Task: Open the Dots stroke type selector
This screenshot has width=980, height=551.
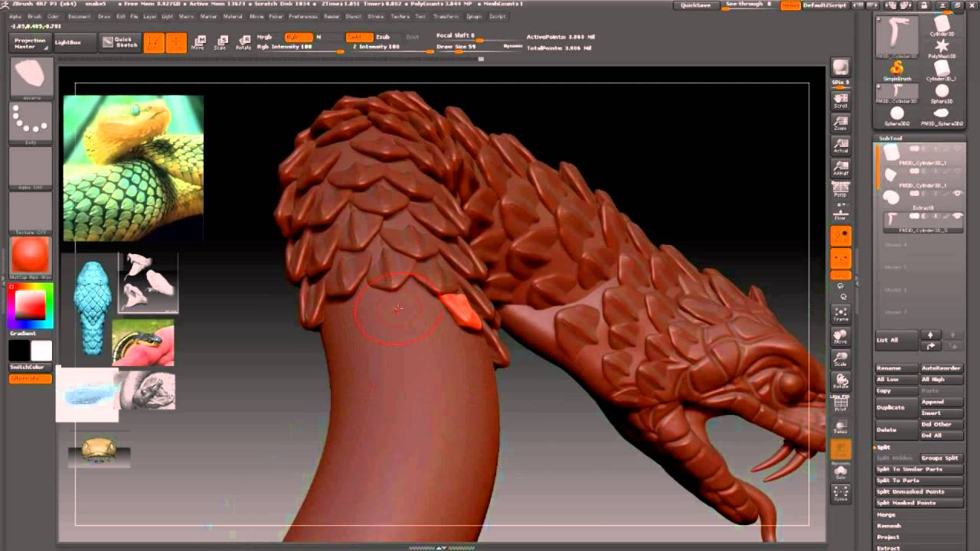Action: pyautogui.click(x=31, y=122)
